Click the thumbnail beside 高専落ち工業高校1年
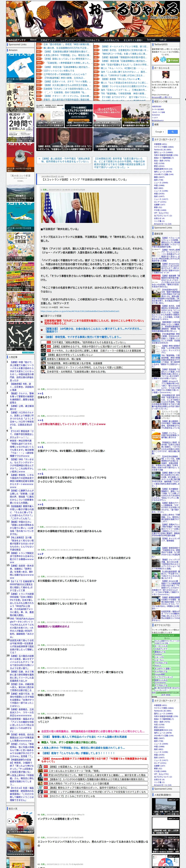Image resolution: width=186 pixels, height=868 pixels. tap(44, 359)
